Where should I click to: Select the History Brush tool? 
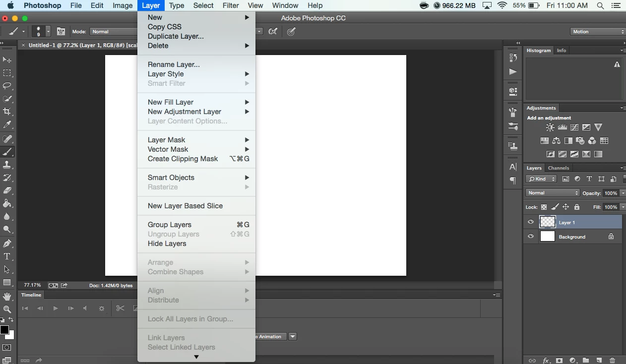[x=7, y=178]
